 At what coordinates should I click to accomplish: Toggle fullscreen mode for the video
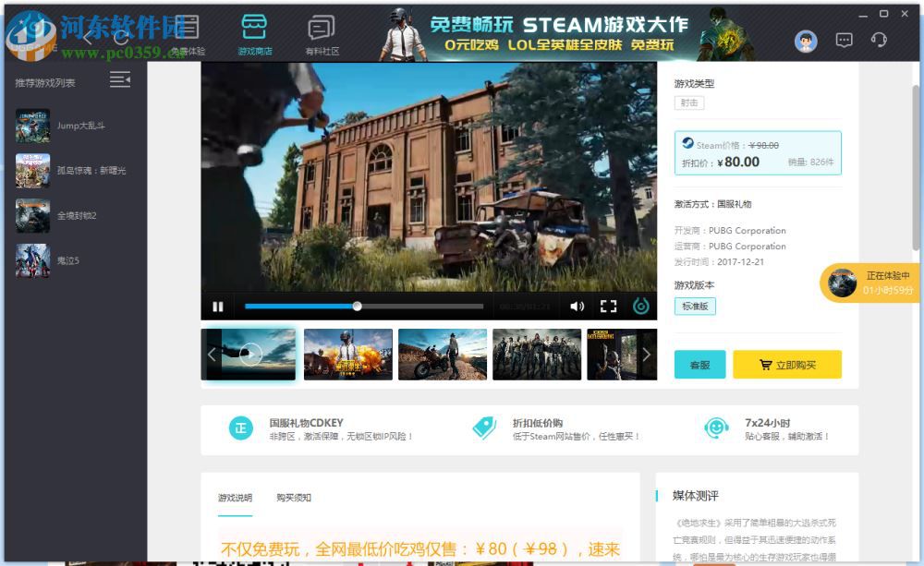click(609, 306)
